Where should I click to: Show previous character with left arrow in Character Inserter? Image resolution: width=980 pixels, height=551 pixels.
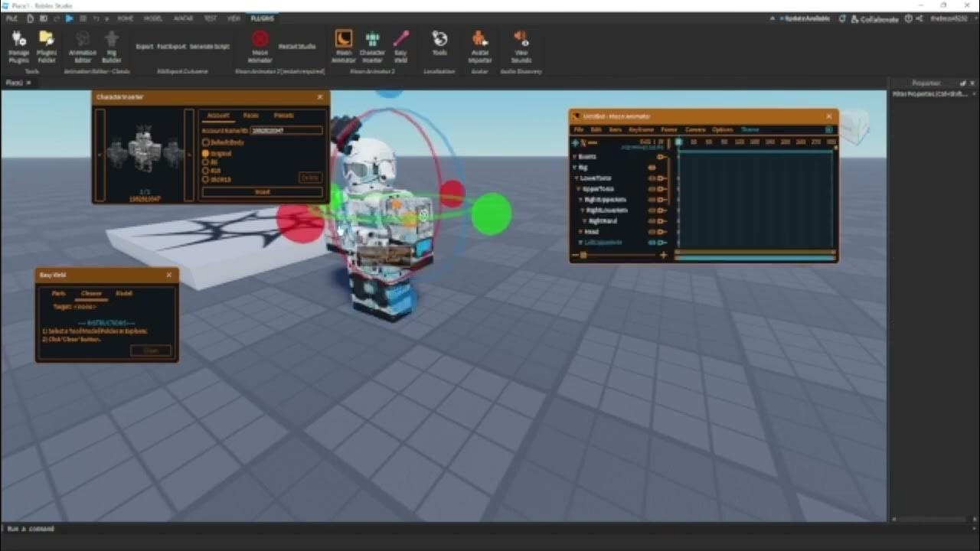[x=100, y=155]
